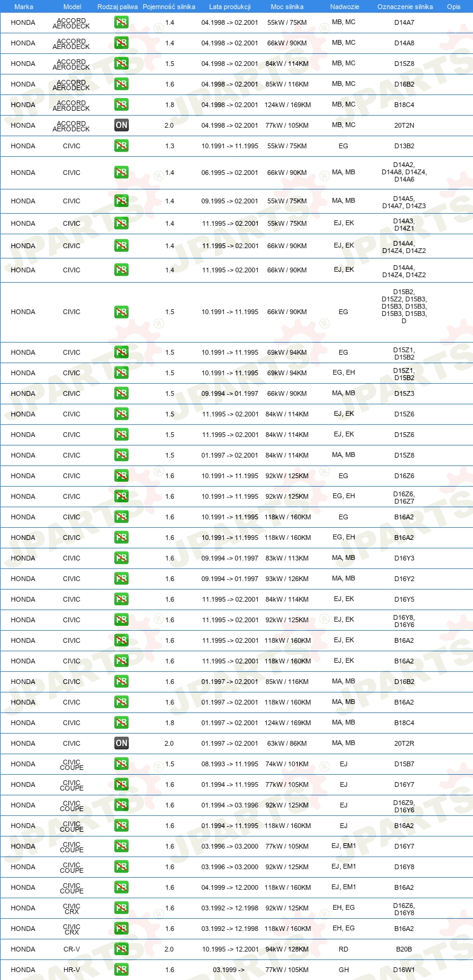The width and height of the screenshot is (473, 980).
Task: Click production years 09.1995 -> 02.2001
Action: [230, 201]
